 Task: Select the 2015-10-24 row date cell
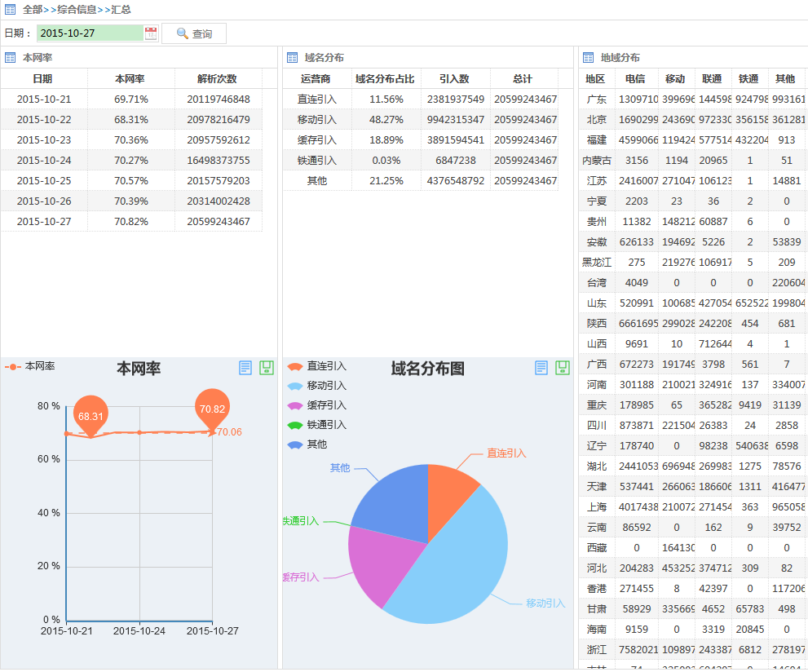(x=44, y=161)
